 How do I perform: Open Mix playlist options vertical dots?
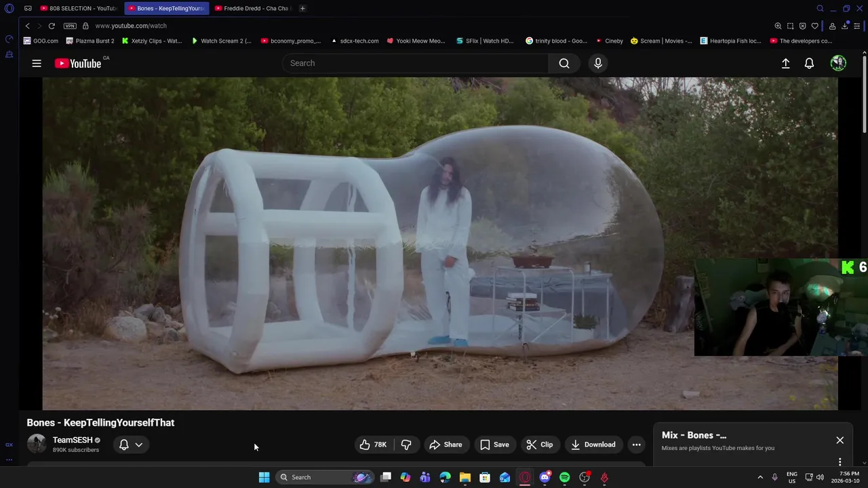(840, 462)
